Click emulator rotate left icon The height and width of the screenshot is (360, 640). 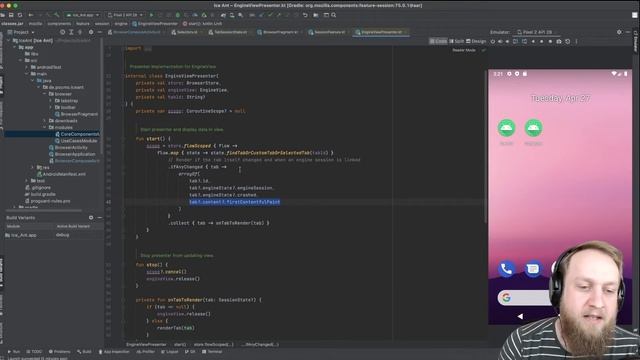516,41
